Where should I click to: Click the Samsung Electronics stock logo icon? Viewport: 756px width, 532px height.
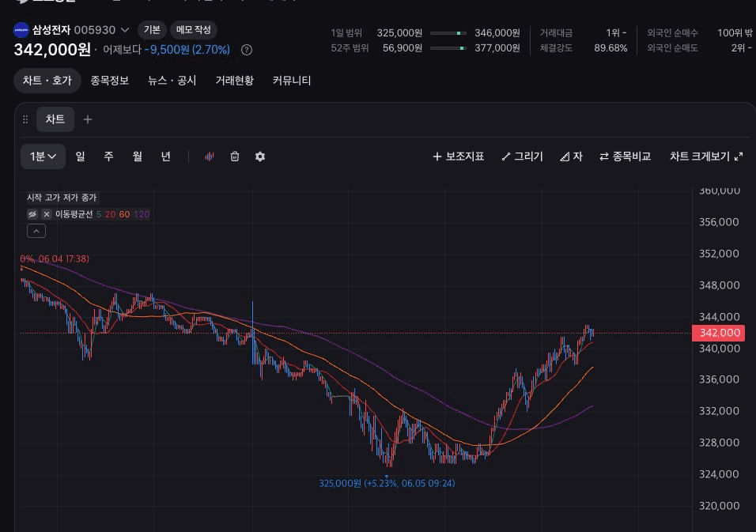pyautogui.click(x=21, y=30)
